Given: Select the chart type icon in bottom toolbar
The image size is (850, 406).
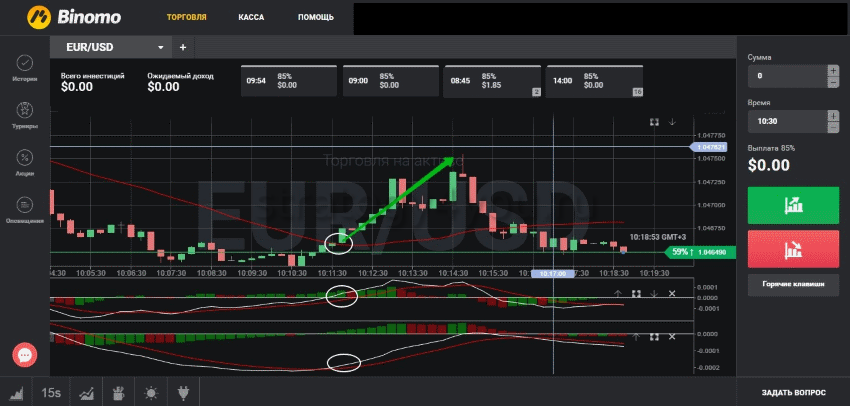Looking at the screenshot, I should tap(17, 392).
